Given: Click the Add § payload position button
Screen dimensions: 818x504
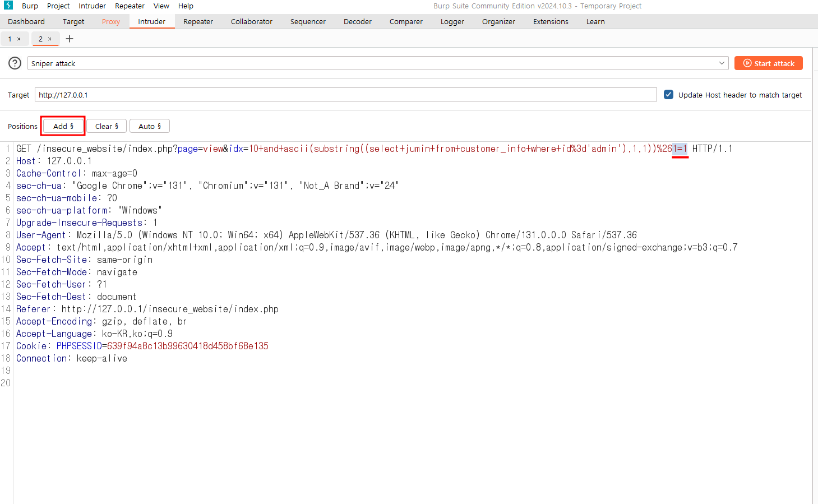Looking at the screenshot, I should (63, 126).
